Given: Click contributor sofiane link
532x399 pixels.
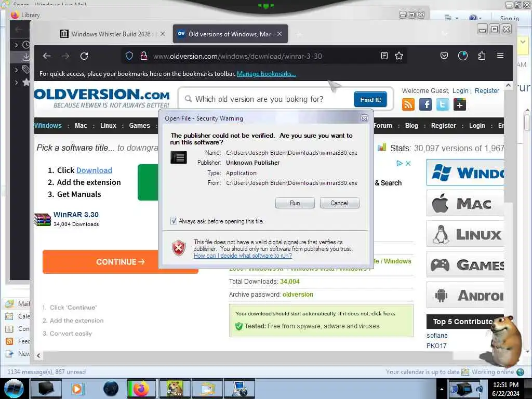Looking at the screenshot, I should (437, 335).
